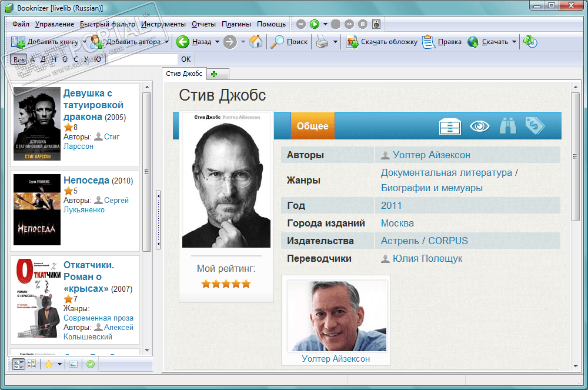Open the Home page icon
588x390 pixels.
[256, 42]
